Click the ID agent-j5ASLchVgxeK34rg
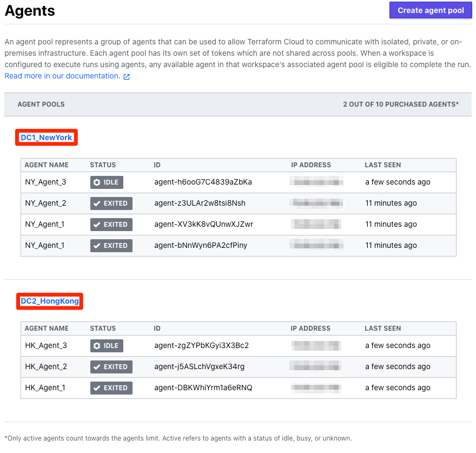 pyautogui.click(x=200, y=367)
